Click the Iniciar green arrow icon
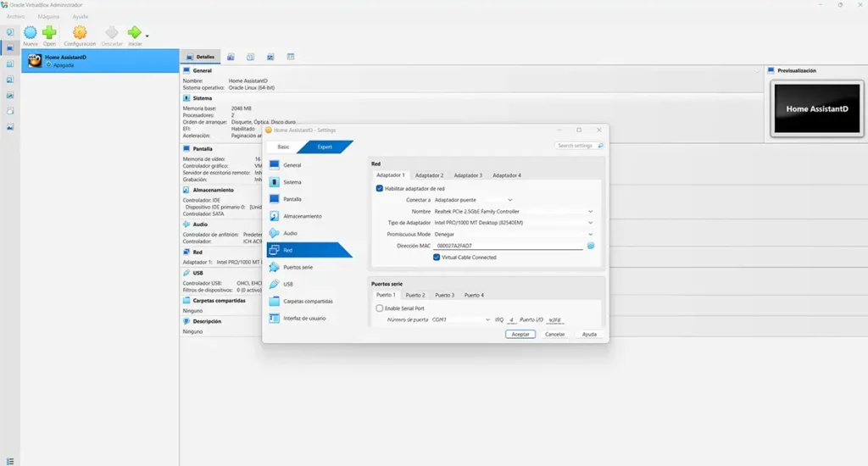 134,33
